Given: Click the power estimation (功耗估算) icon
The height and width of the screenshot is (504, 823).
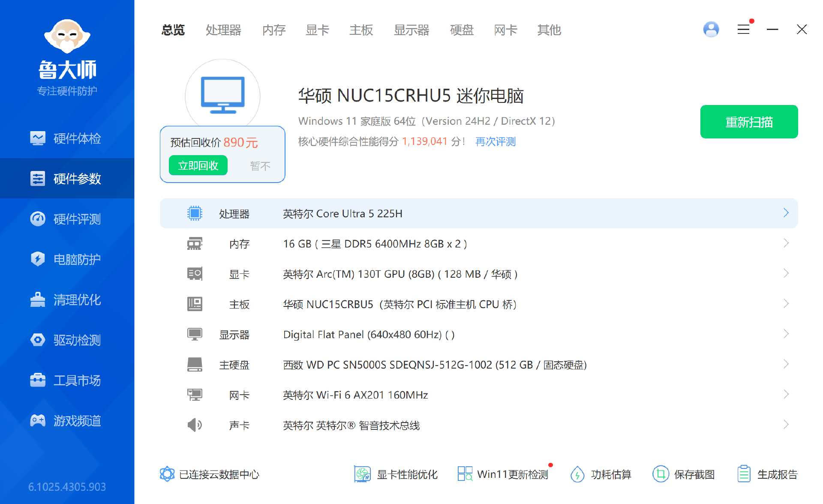Looking at the screenshot, I should pyautogui.click(x=577, y=474).
